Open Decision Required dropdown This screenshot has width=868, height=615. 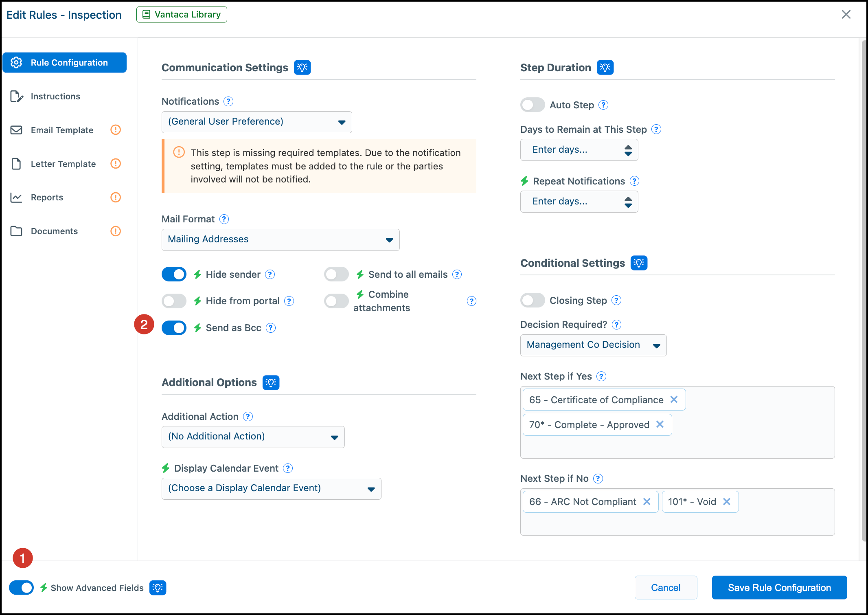[594, 345]
